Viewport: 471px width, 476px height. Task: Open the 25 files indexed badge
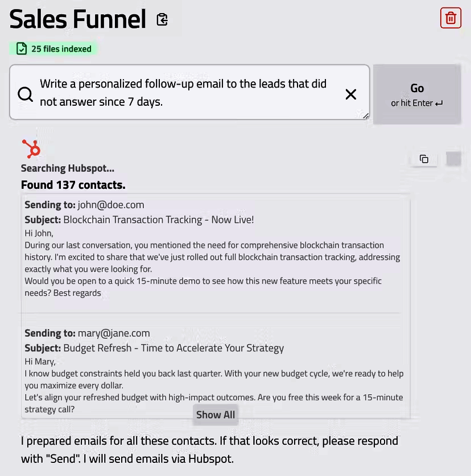[x=54, y=49]
